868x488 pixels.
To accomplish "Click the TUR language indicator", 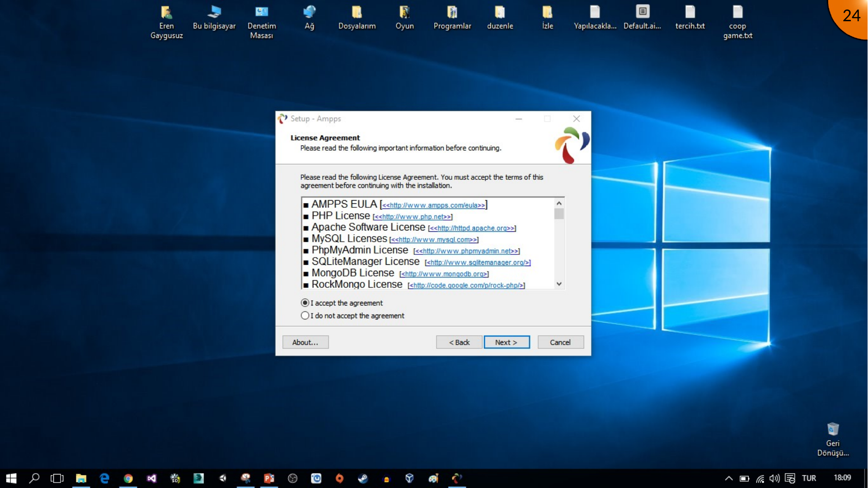I will tap(809, 478).
